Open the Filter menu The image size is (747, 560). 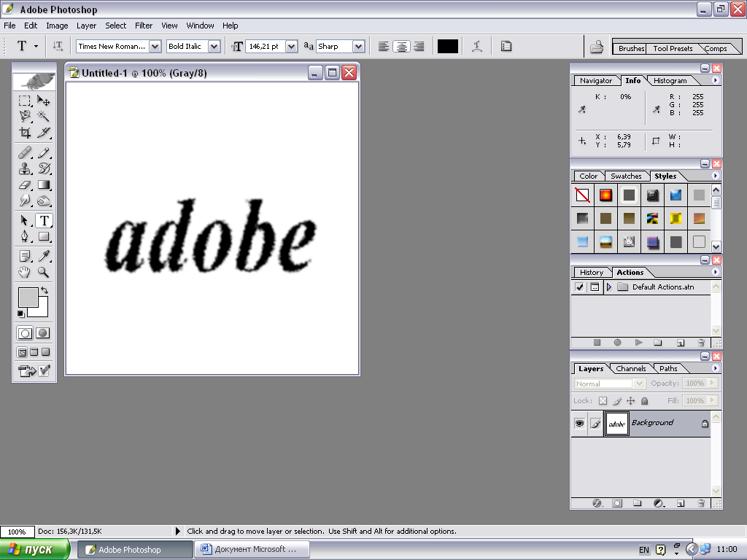coord(144,26)
